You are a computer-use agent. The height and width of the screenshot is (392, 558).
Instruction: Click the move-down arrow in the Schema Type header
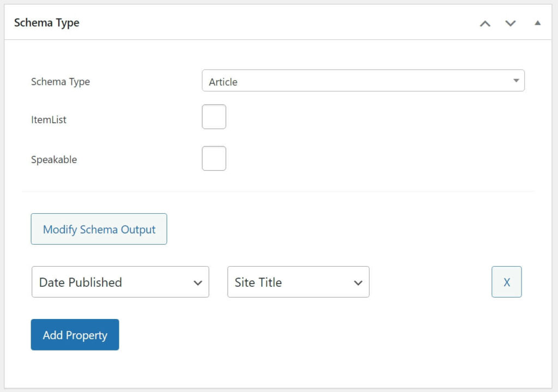tap(511, 23)
